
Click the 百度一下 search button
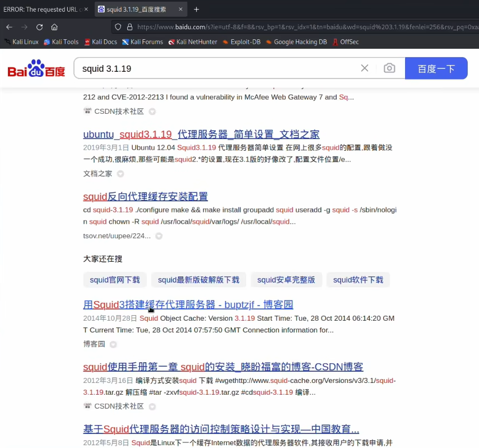tap(436, 68)
